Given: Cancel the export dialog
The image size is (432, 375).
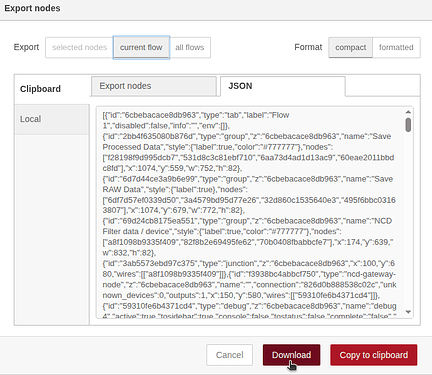Looking at the screenshot, I should (x=229, y=355).
